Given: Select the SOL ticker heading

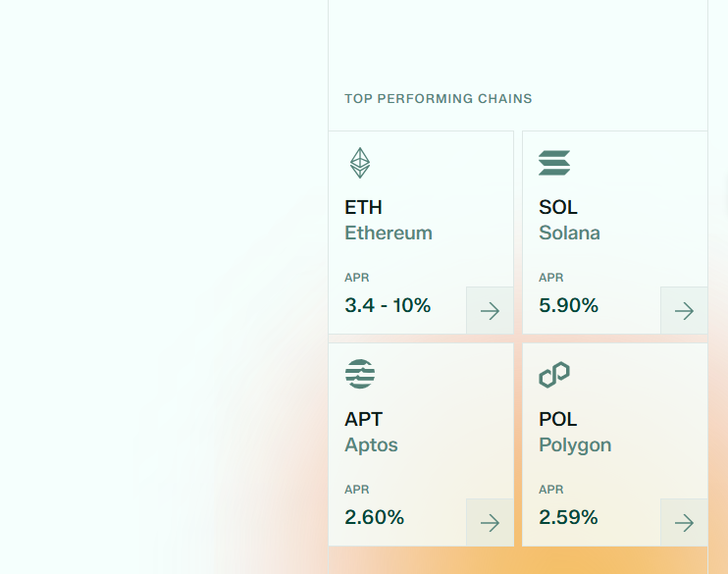Looking at the screenshot, I should coord(558,207).
